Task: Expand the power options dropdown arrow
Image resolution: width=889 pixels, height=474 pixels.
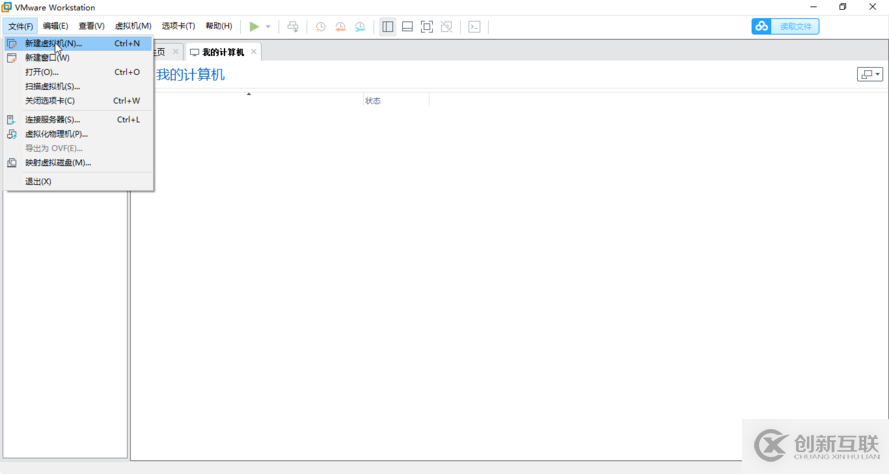Action: pos(268,27)
